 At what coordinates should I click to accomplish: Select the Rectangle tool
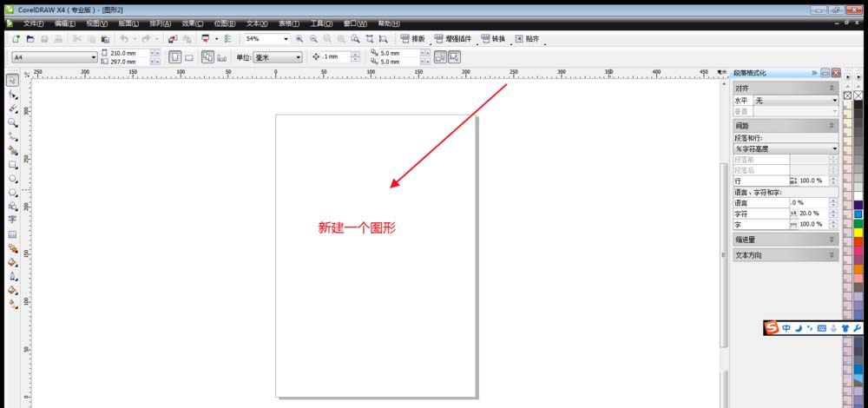(x=13, y=164)
